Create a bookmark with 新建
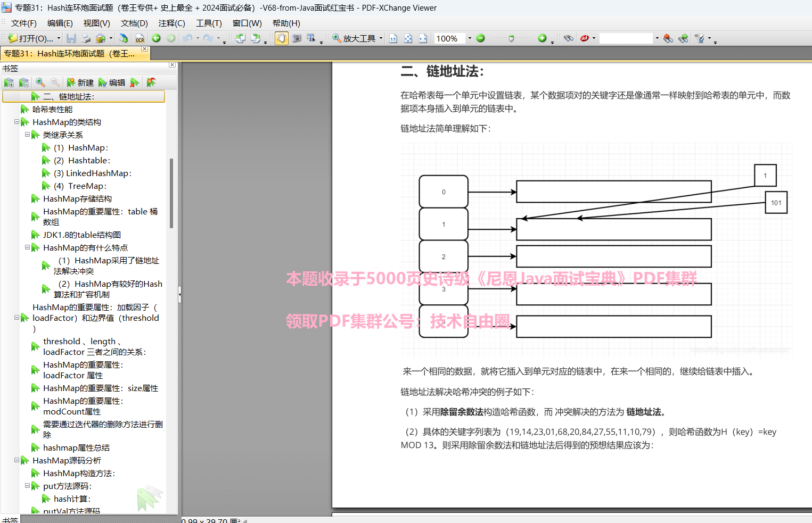Image resolution: width=812 pixels, height=523 pixels. point(80,82)
